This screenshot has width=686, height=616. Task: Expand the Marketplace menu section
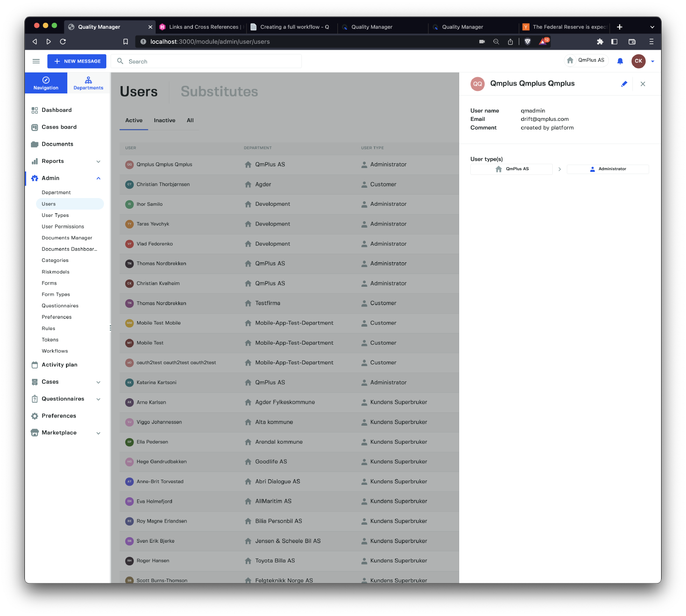[99, 433]
